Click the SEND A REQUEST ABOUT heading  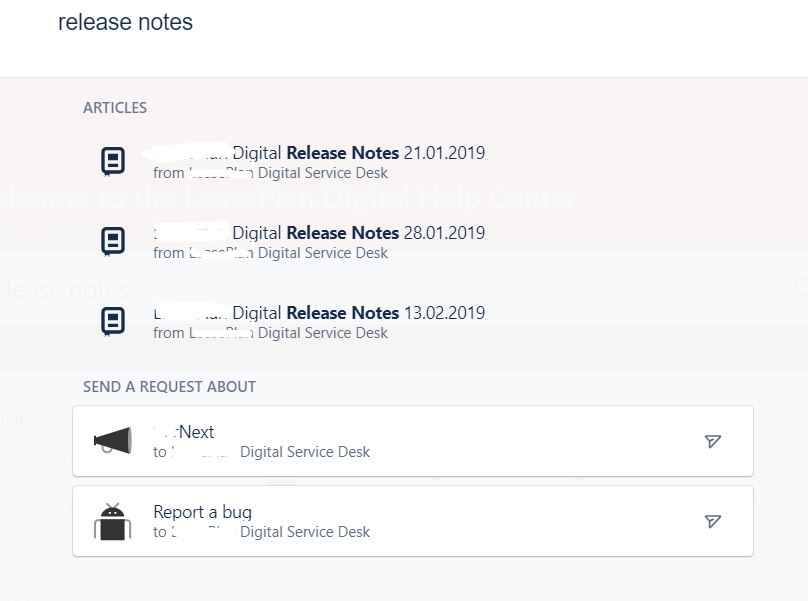tap(170, 387)
